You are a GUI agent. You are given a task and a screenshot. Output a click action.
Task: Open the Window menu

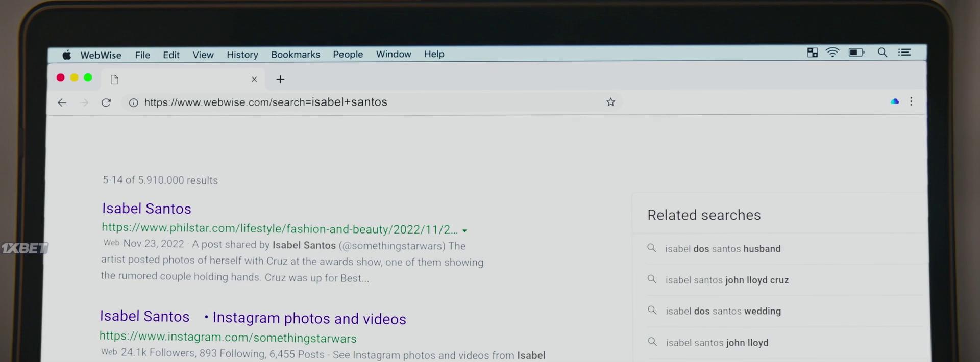pyautogui.click(x=394, y=54)
